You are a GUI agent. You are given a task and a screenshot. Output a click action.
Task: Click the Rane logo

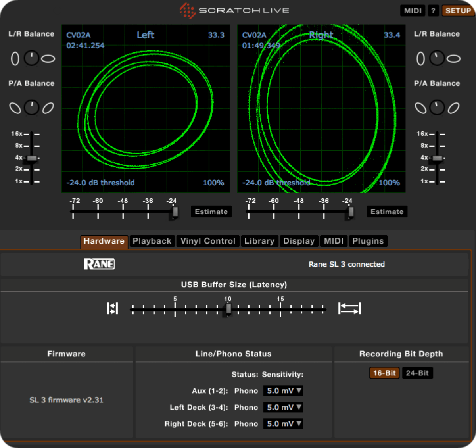click(99, 264)
